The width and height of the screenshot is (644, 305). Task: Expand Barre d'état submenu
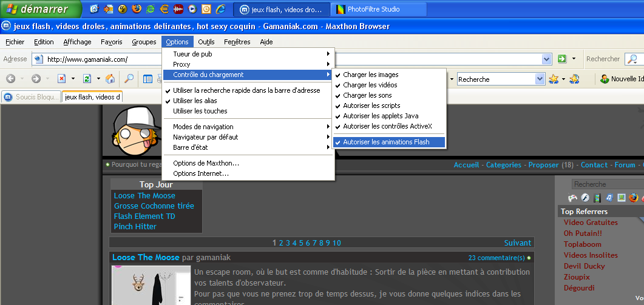248,147
